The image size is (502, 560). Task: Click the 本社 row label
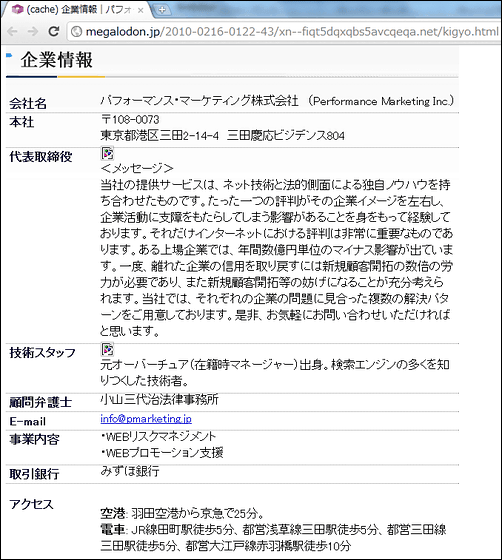[22, 122]
